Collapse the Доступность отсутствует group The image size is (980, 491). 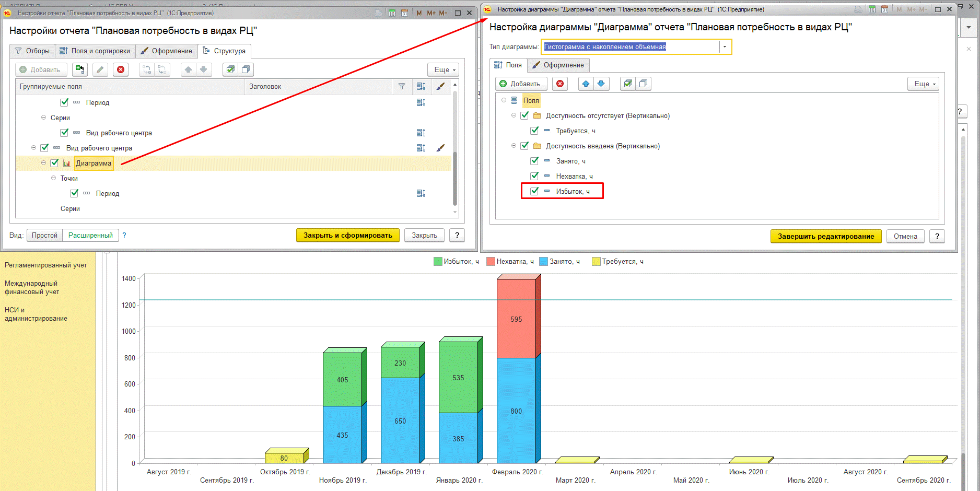click(514, 115)
